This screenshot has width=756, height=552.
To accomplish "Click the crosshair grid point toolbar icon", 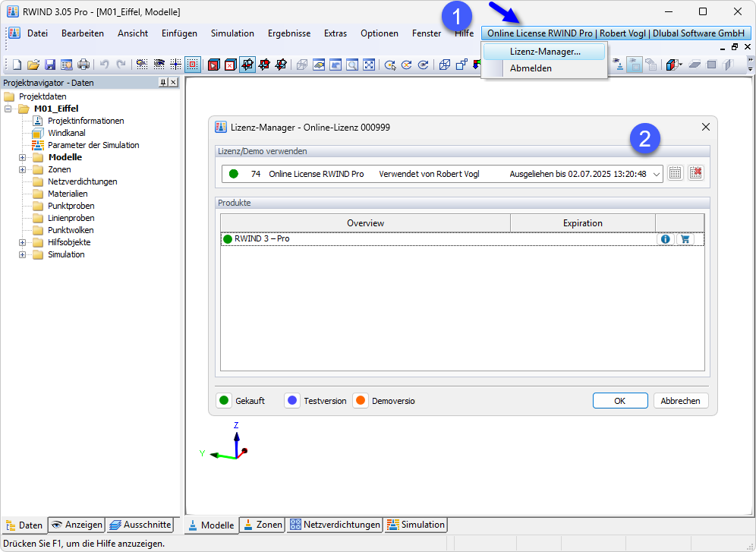I will (175, 65).
